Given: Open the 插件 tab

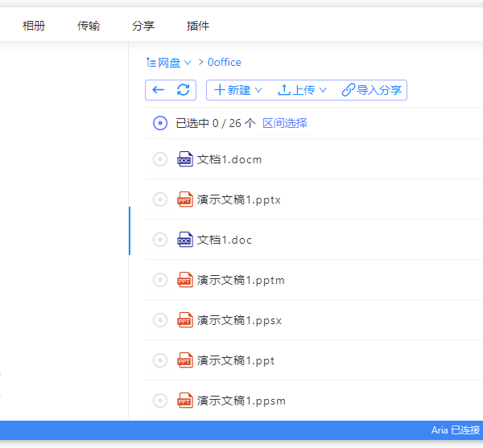Looking at the screenshot, I should [x=198, y=26].
